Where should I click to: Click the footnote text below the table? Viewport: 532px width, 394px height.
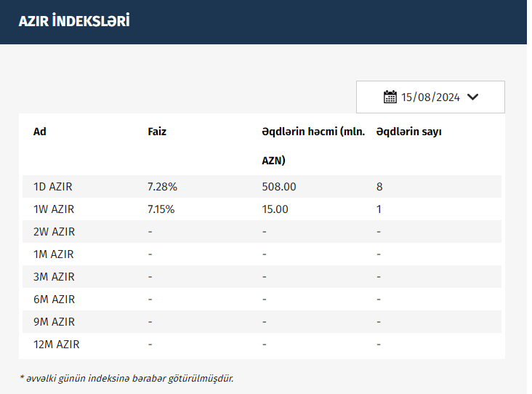point(126,378)
